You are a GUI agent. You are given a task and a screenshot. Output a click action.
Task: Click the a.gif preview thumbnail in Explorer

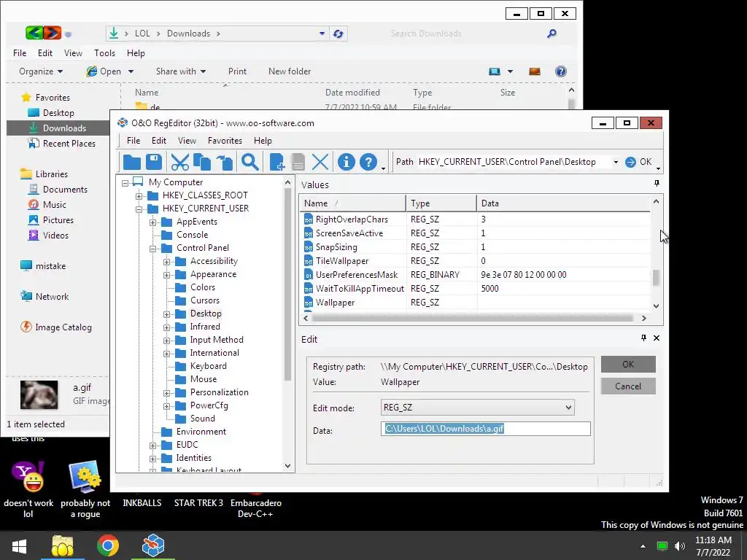39,394
